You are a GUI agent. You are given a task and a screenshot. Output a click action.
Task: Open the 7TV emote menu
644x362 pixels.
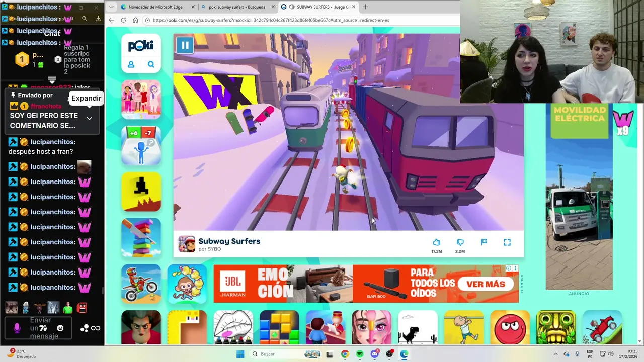44,328
